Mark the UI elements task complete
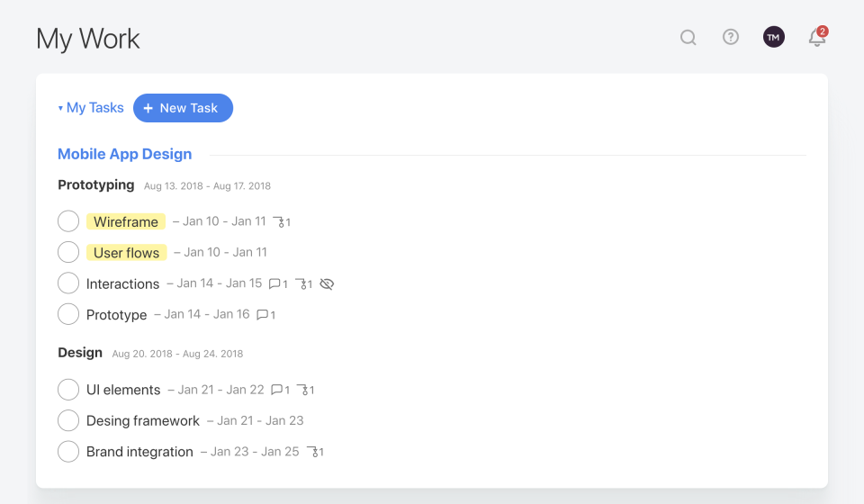The image size is (864, 504). coord(68,390)
